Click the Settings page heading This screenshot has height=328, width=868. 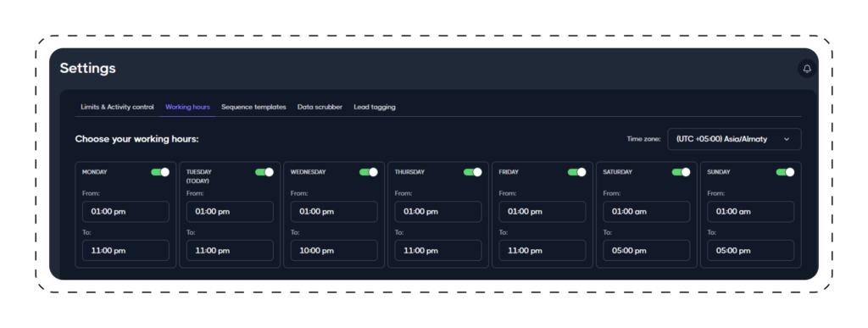(87, 68)
